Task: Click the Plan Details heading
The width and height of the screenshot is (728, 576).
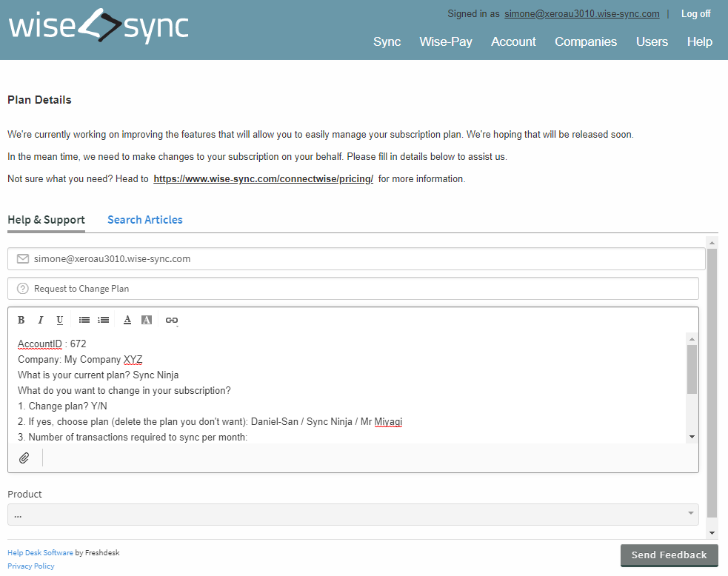Action: [39, 100]
